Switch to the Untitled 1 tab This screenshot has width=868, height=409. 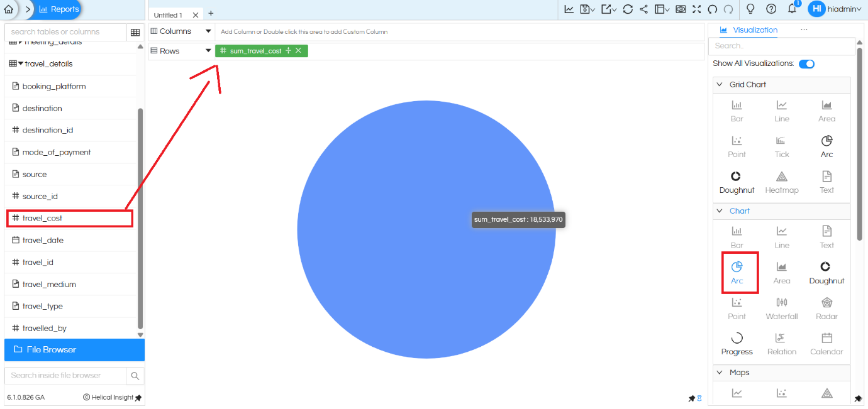[x=166, y=14]
